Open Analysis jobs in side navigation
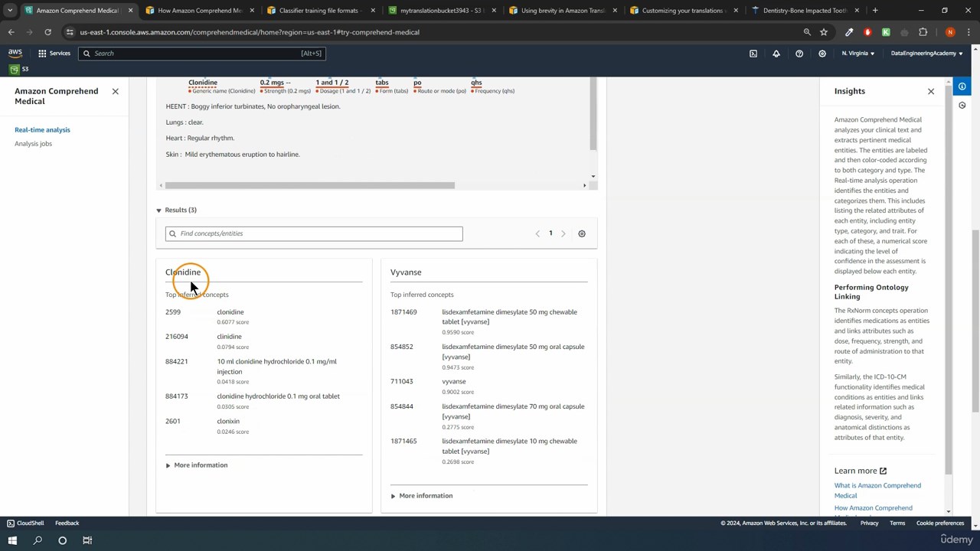 coord(33,144)
